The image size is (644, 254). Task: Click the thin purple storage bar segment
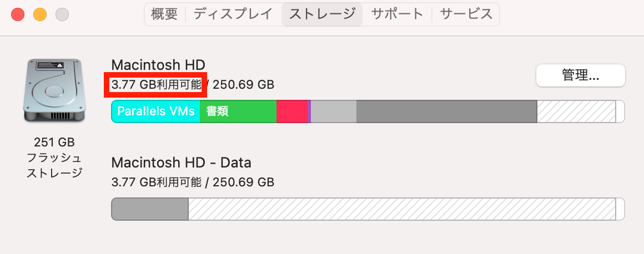[309, 111]
